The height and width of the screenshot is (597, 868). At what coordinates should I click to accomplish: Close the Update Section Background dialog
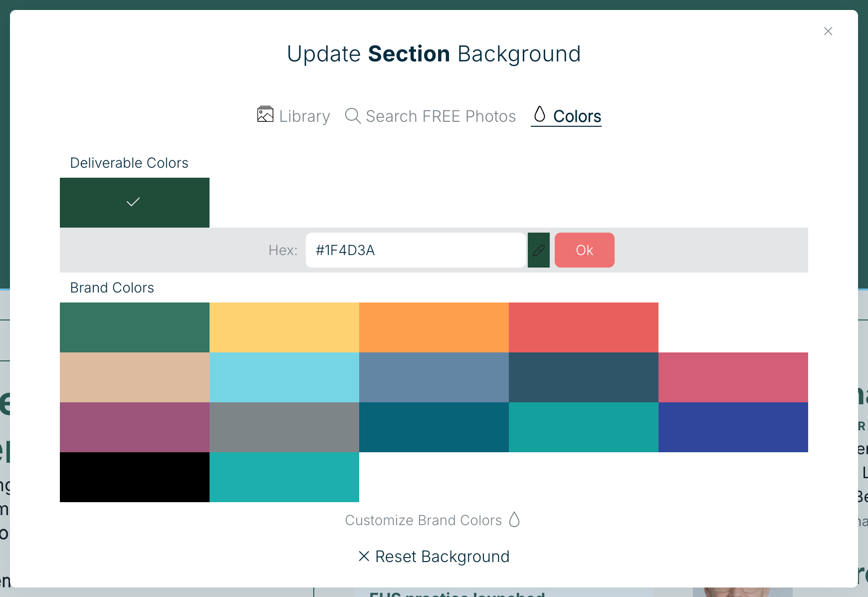click(x=828, y=31)
